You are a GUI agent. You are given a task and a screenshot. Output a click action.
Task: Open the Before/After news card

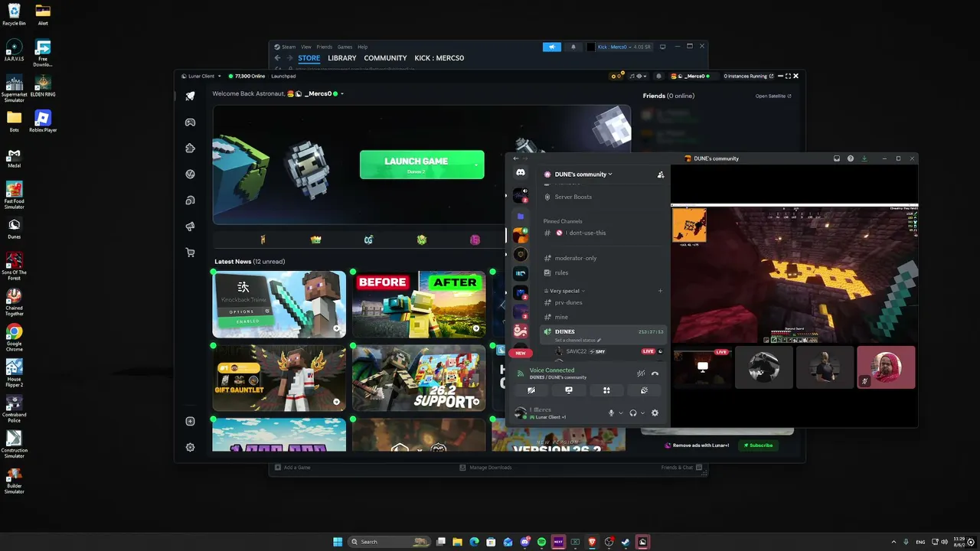(x=419, y=305)
